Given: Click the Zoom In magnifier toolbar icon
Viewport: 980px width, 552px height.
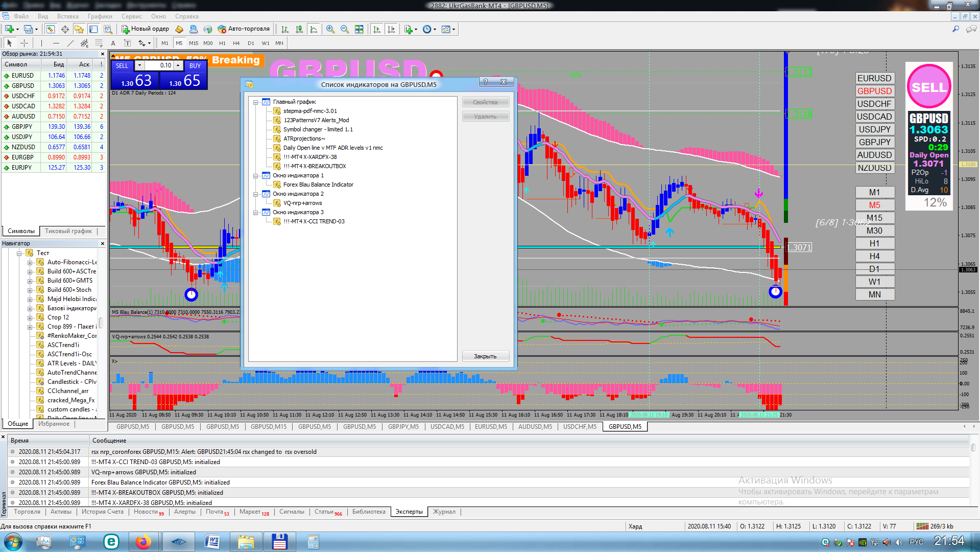Looking at the screenshot, I should click(330, 29).
